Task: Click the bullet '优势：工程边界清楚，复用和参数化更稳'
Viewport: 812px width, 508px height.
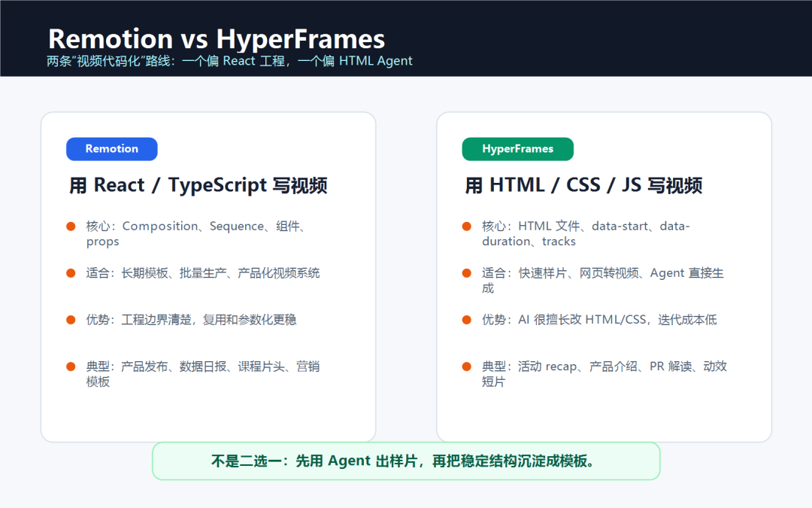Action: 191,320
